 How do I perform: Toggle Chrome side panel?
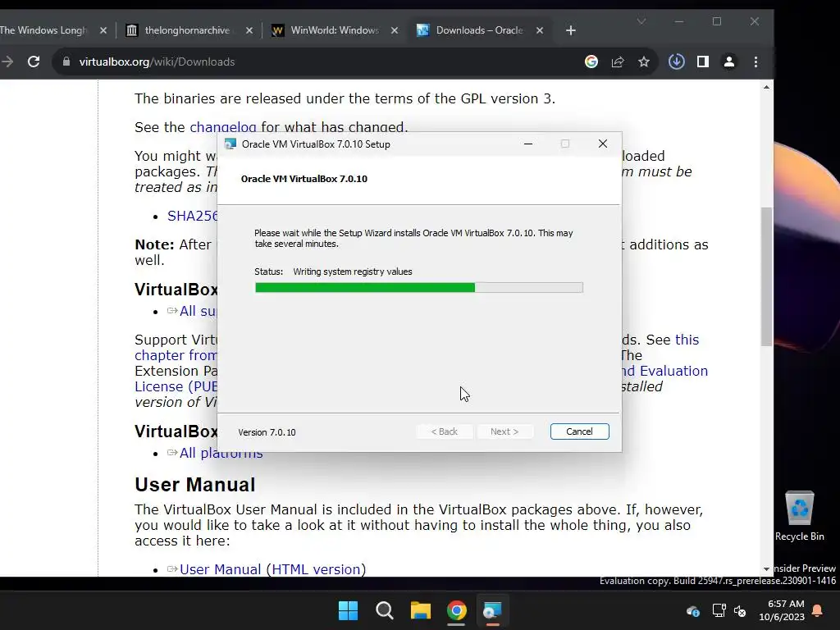703,62
